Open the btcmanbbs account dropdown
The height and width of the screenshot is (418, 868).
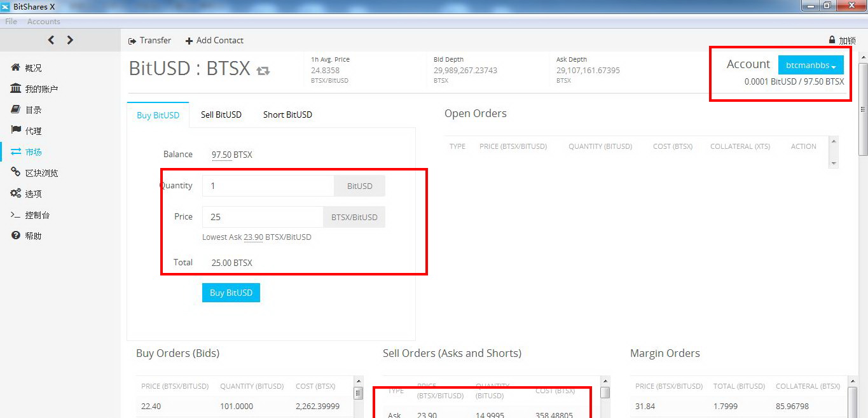(811, 65)
